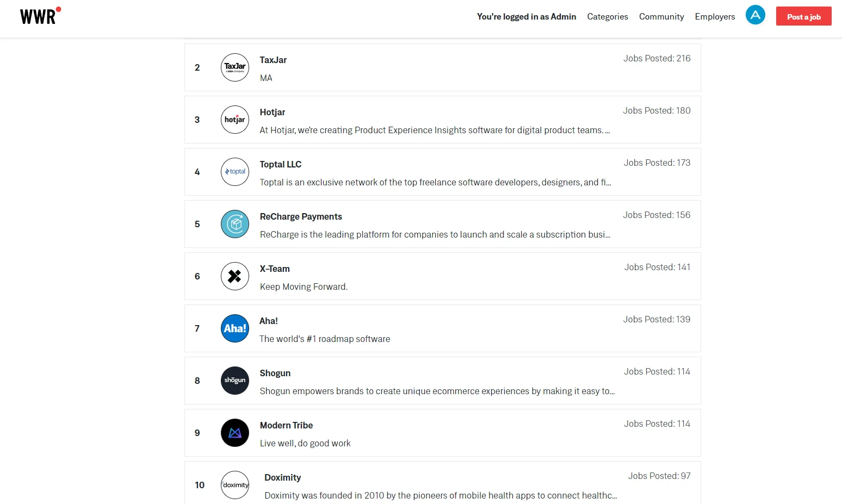Open the Community menu
842x504 pixels.
click(x=661, y=17)
